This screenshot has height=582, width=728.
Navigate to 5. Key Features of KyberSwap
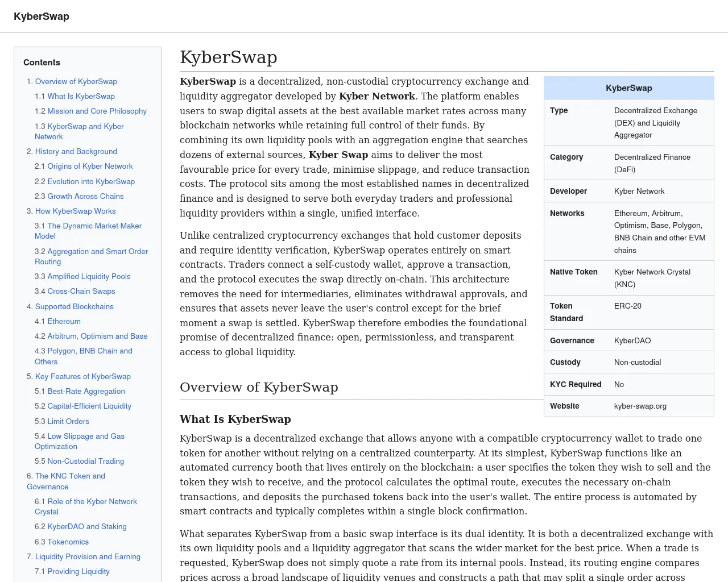83,376
